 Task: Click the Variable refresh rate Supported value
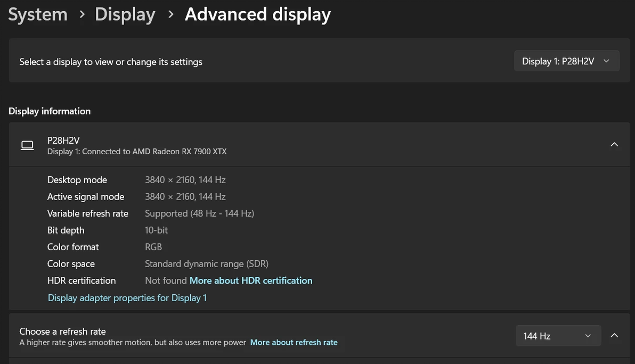(199, 213)
